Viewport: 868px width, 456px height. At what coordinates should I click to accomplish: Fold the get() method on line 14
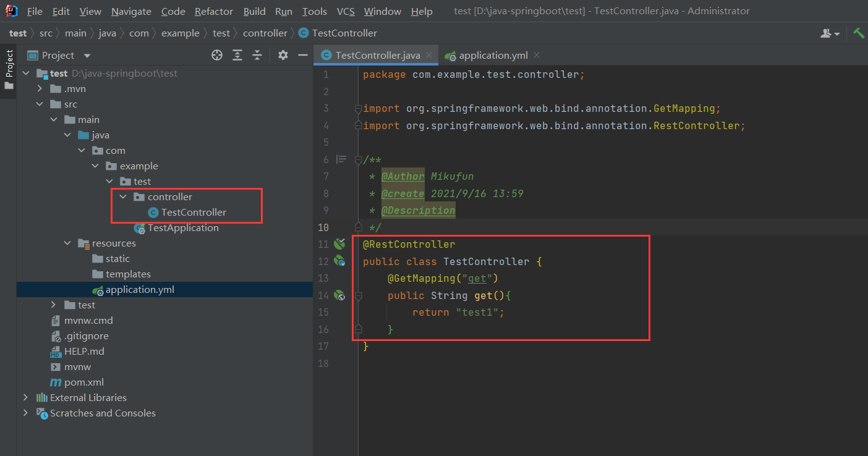coord(357,296)
